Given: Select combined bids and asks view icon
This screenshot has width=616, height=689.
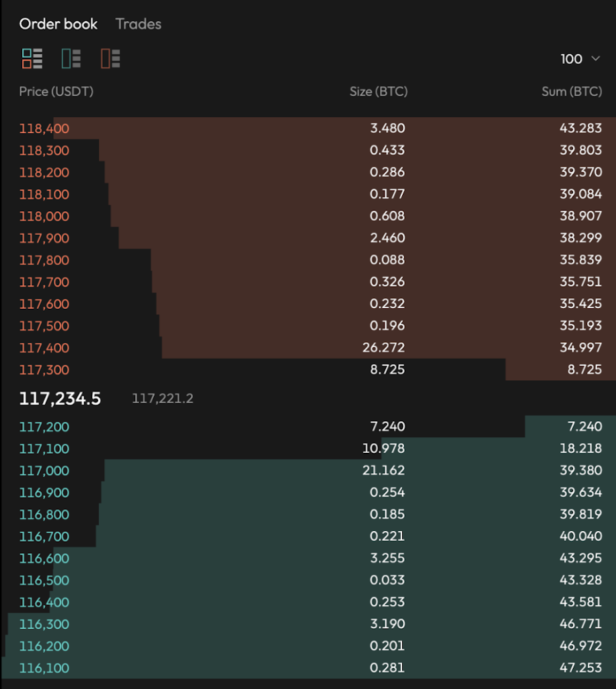Looking at the screenshot, I should [x=32, y=59].
